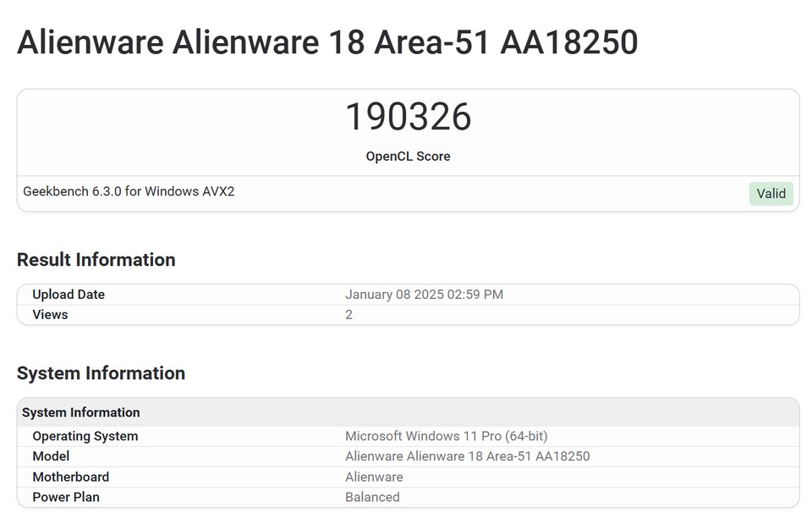The image size is (812, 524).
Task: Click the Result Information heading
Action: tap(96, 260)
